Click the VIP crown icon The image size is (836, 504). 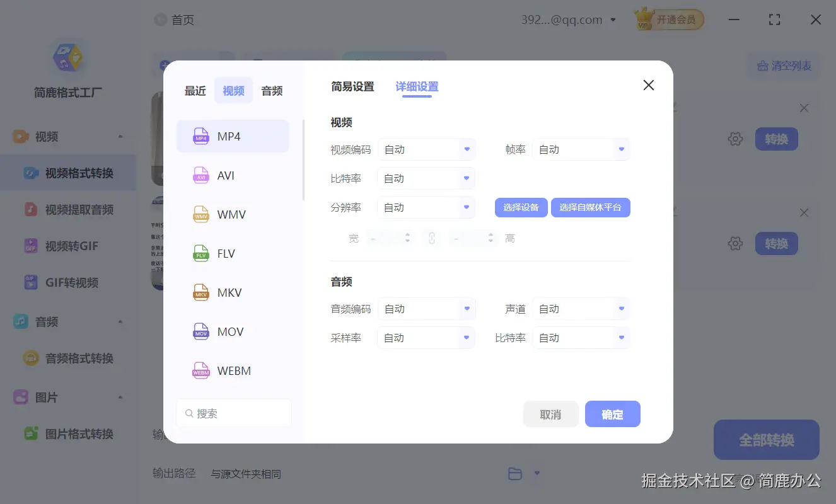coord(644,20)
